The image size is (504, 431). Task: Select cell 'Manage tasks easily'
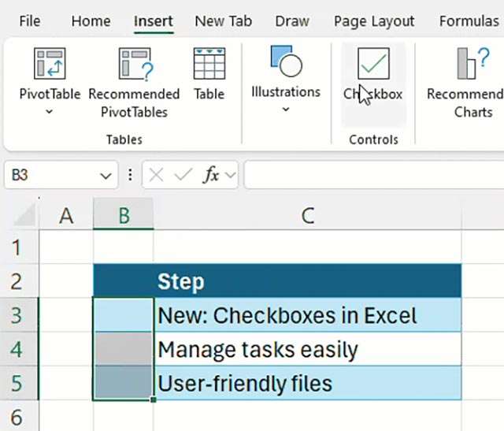coord(308,349)
